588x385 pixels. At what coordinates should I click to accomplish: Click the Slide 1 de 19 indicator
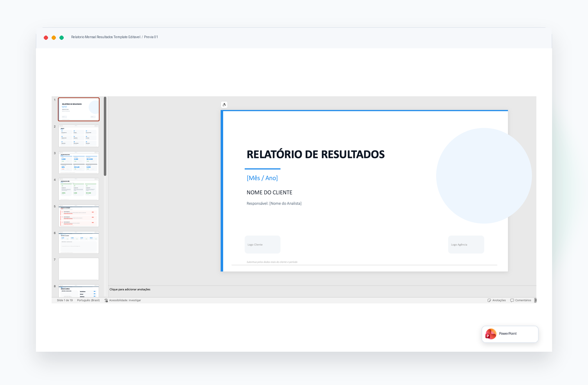coord(65,300)
